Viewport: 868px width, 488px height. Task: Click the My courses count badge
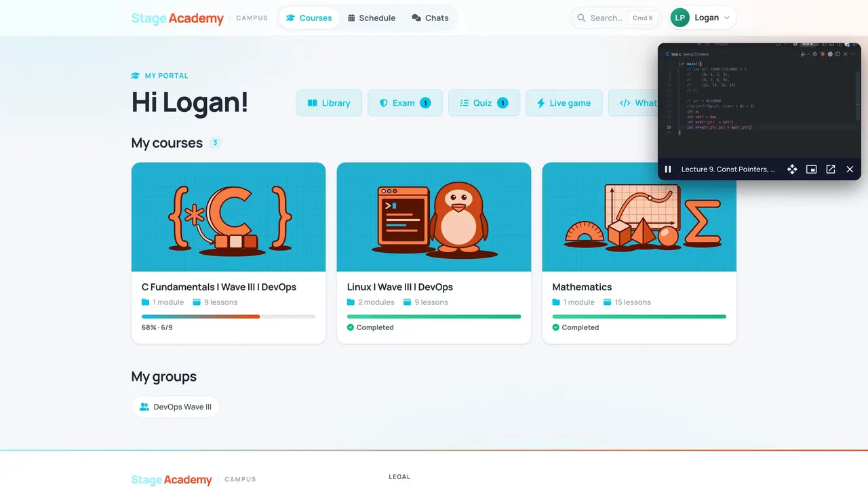(x=215, y=143)
